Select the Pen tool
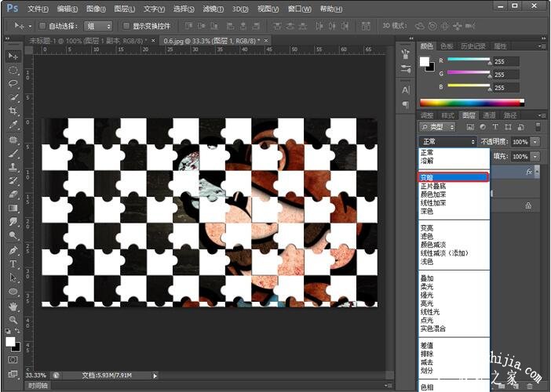551x392 pixels. pos(13,250)
